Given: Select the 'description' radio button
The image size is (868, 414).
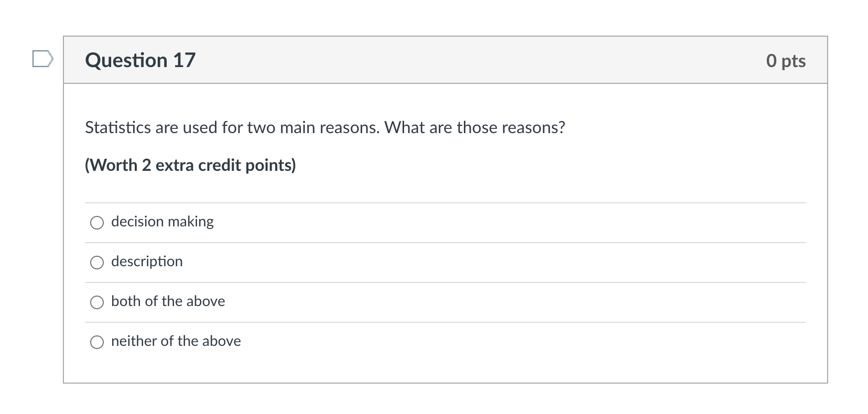Looking at the screenshot, I should (x=96, y=263).
